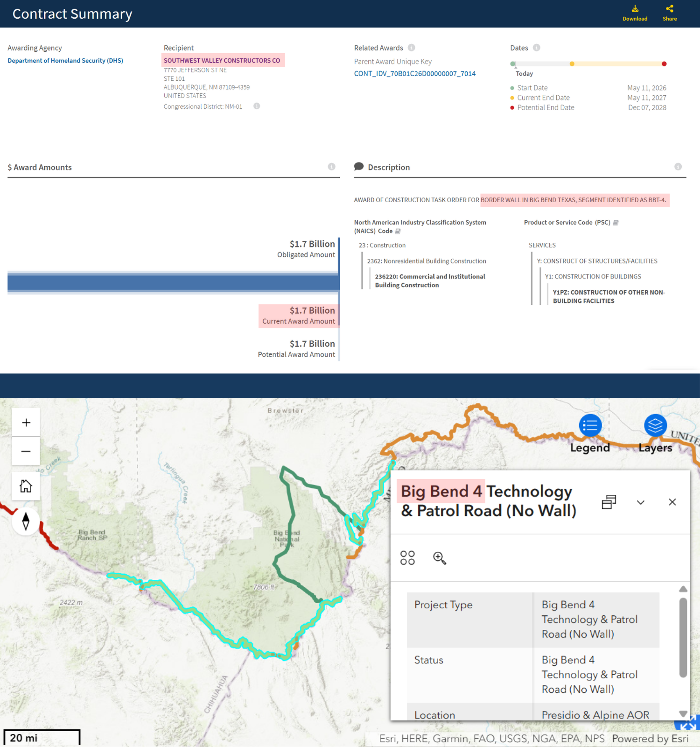Click the Download icon in header

[635, 9]
